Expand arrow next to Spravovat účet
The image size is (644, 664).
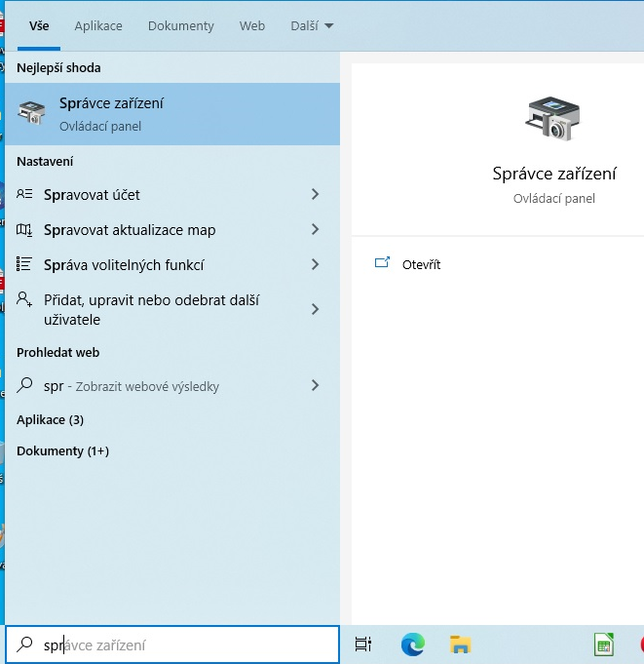[x=315, y=194]
